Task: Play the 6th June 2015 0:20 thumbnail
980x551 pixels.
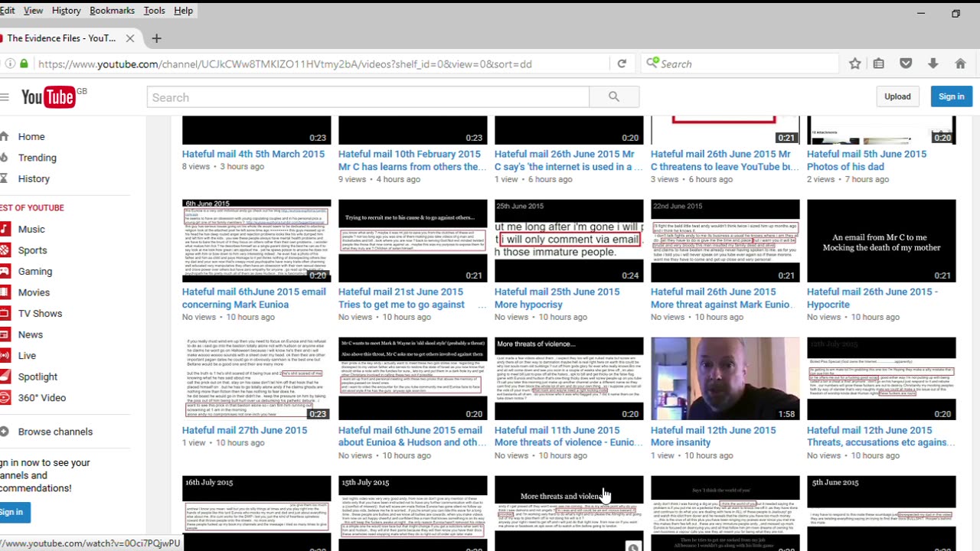Action: click(256, 241)
